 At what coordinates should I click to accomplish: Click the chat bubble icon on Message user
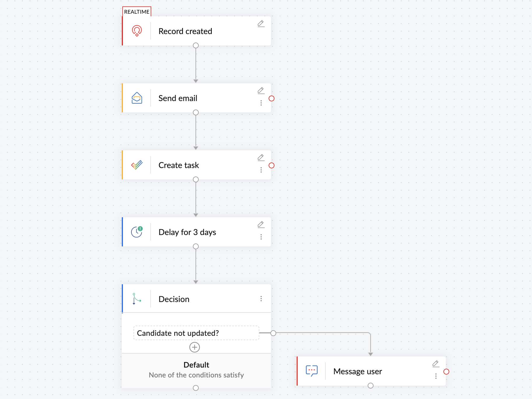[x=311, y=371]
